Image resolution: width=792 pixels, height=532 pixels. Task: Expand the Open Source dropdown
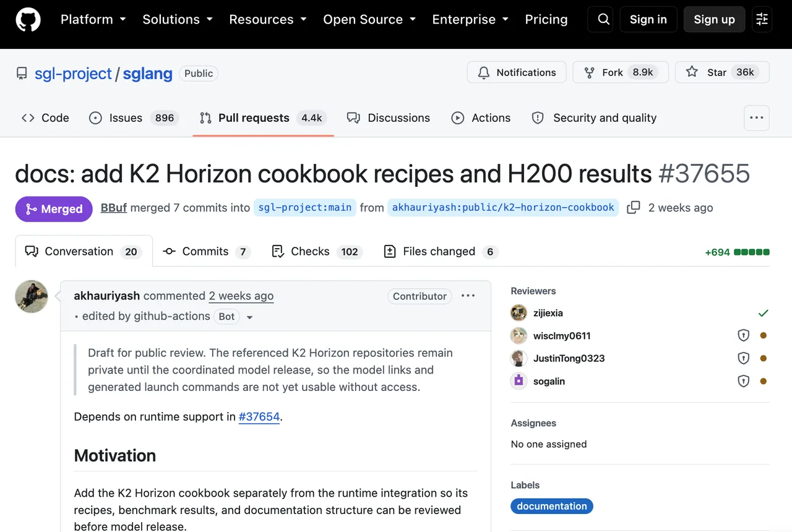[x=369, y=20]
